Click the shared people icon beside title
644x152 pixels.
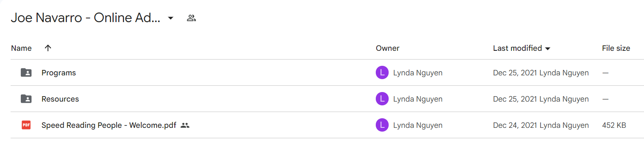pos(191,18)
